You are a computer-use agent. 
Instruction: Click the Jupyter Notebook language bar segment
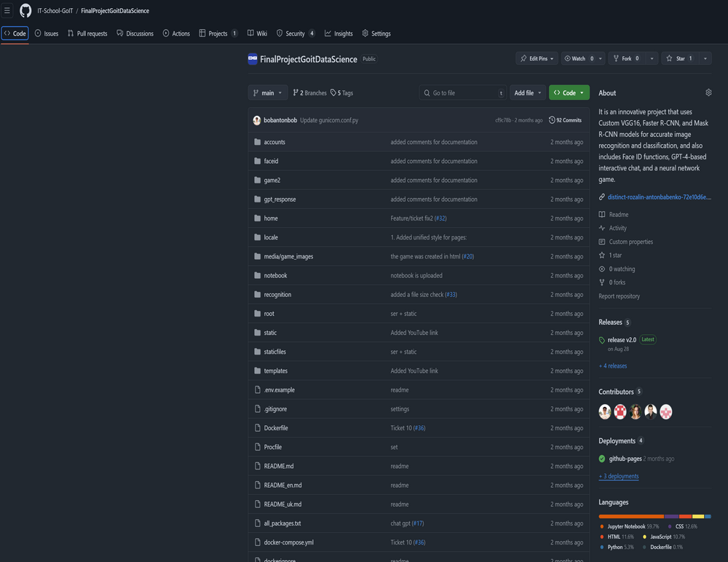[x=630, y=516]
